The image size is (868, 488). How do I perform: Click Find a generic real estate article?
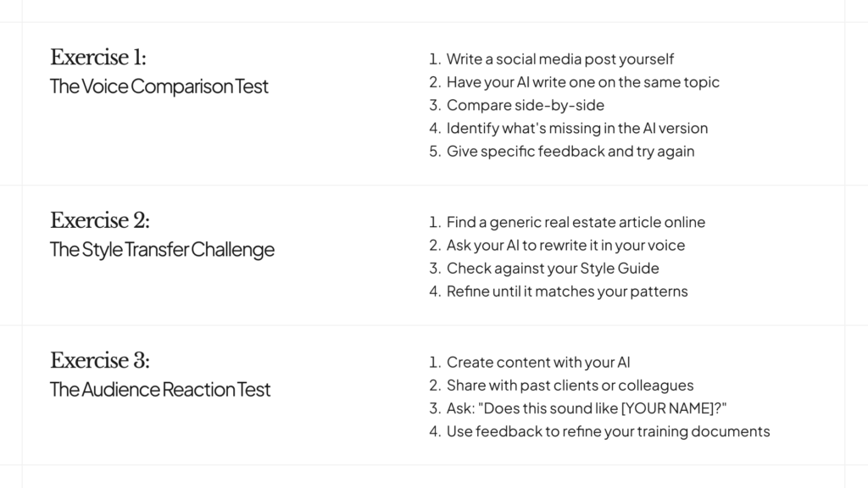(576, 223)
